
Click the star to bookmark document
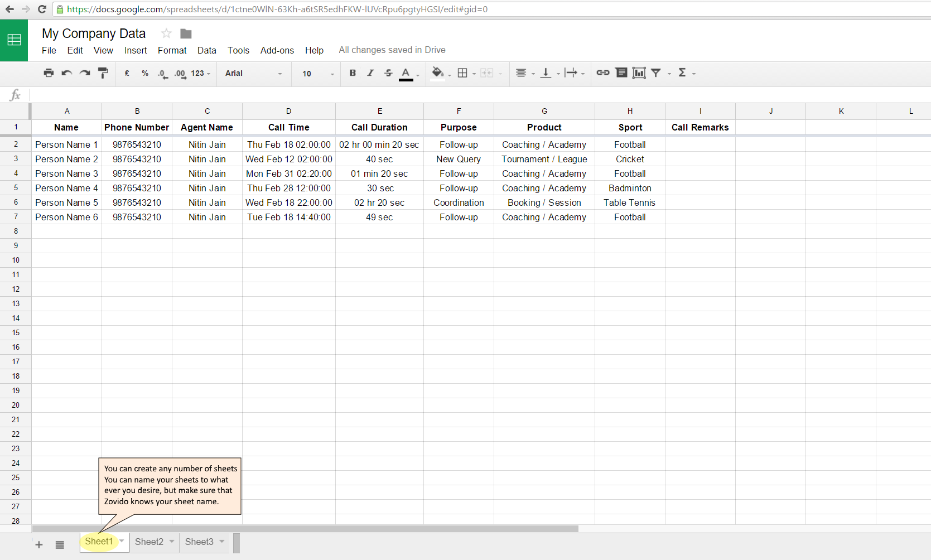point(166,33)
